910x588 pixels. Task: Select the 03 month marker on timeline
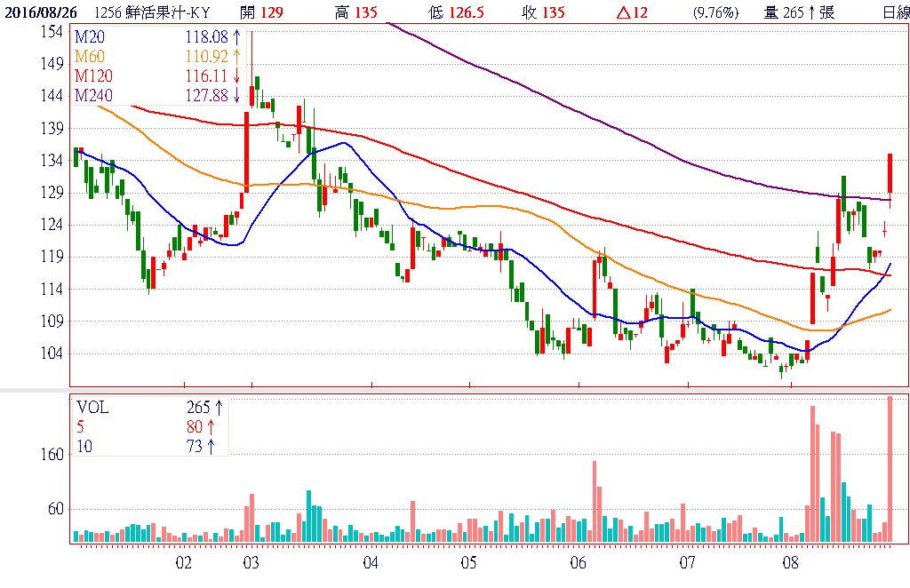pos(251,562)
